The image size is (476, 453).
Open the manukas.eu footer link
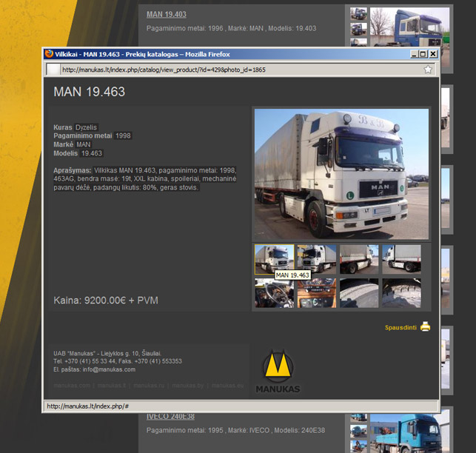coord(228,386)
